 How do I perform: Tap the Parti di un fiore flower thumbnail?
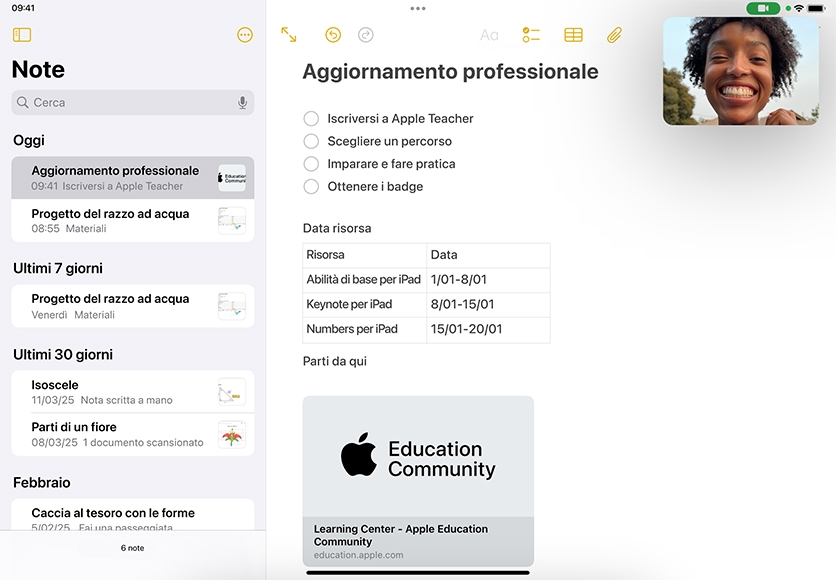tap(232, 434)
